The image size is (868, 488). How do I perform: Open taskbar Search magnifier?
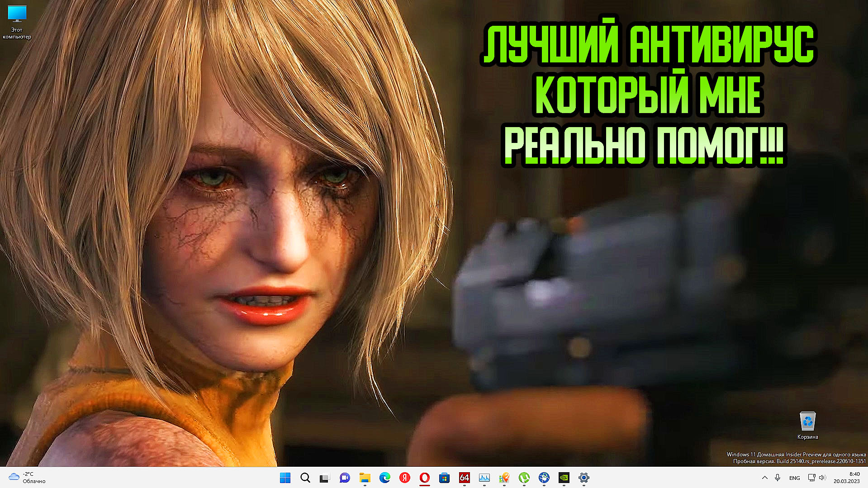pos(305,478)
